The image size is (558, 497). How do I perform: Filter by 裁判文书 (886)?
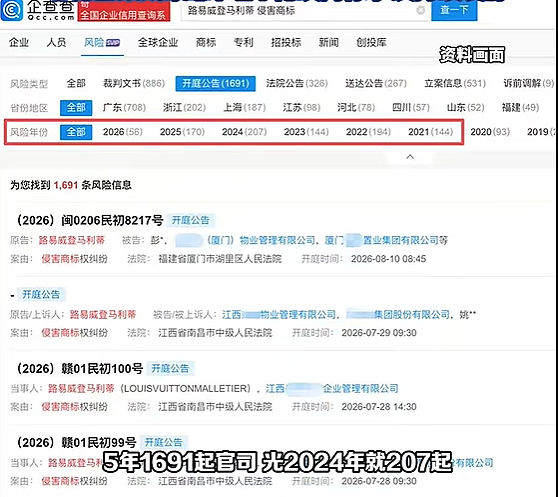tap(133, 83)
